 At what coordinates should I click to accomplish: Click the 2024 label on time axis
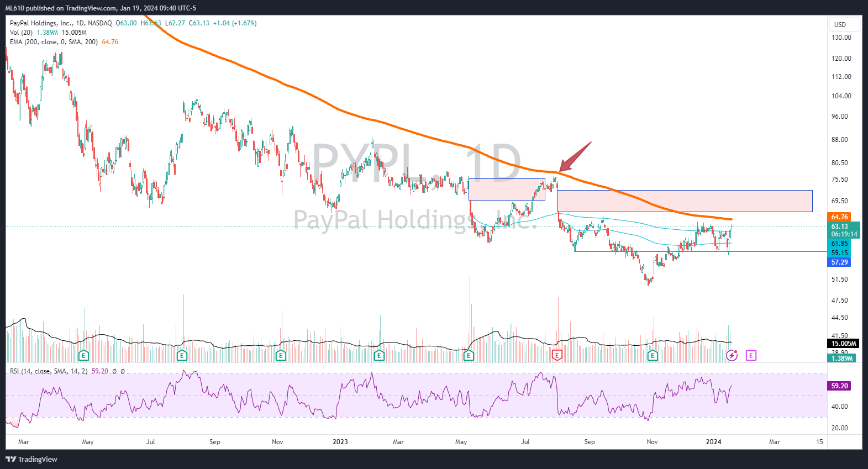tap(713, 442)
